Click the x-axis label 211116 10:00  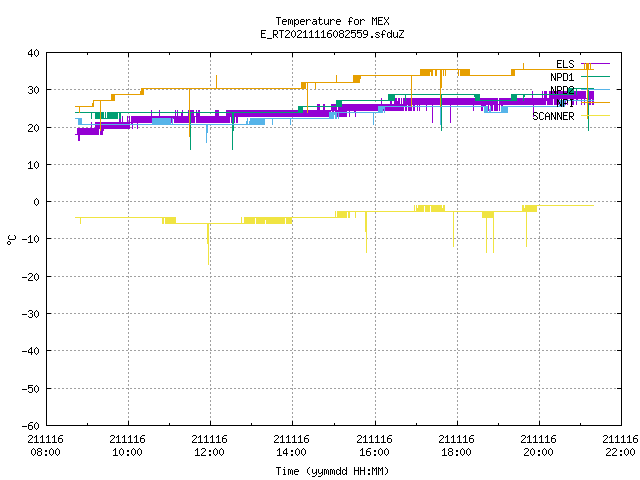(127, 445)
